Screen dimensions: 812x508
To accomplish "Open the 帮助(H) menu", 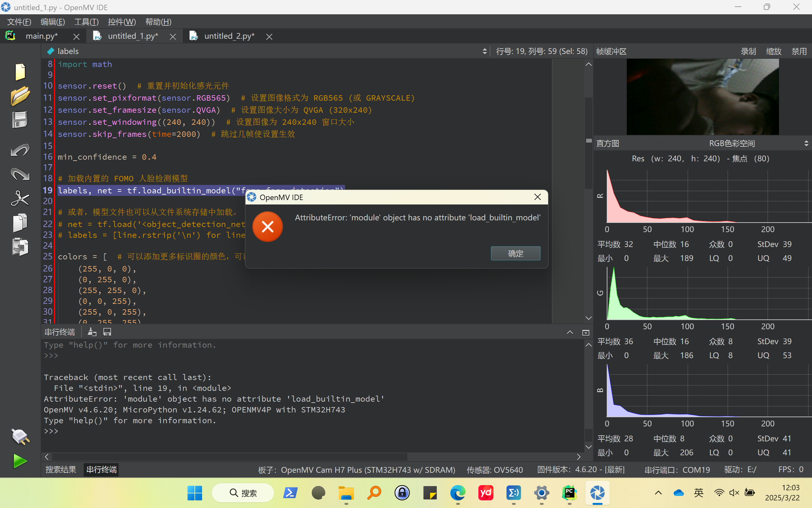I will (x=158, y=22).
